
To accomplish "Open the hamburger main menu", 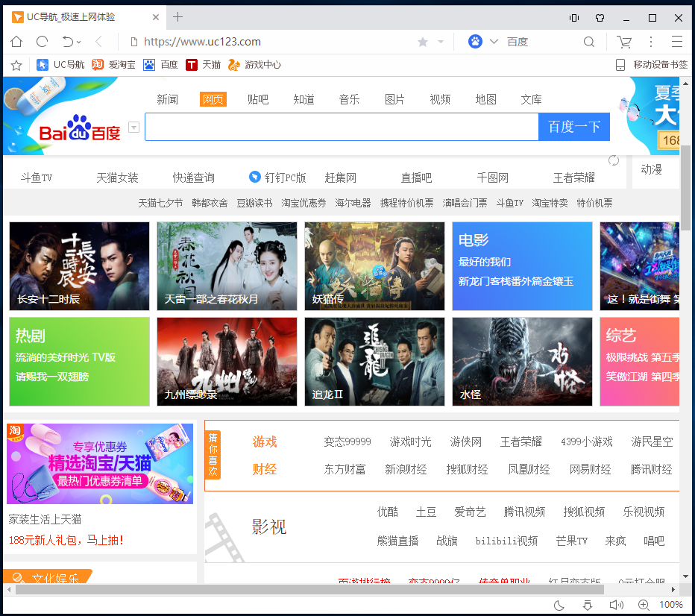I will click(x=677, y=42).
